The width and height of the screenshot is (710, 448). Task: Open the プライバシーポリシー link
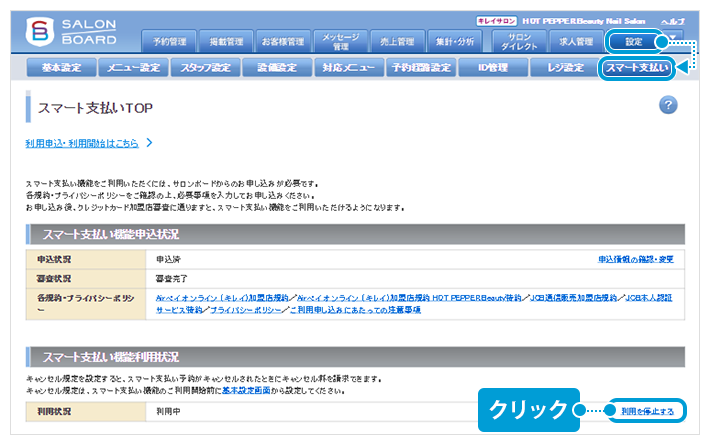tap(246, 310)
